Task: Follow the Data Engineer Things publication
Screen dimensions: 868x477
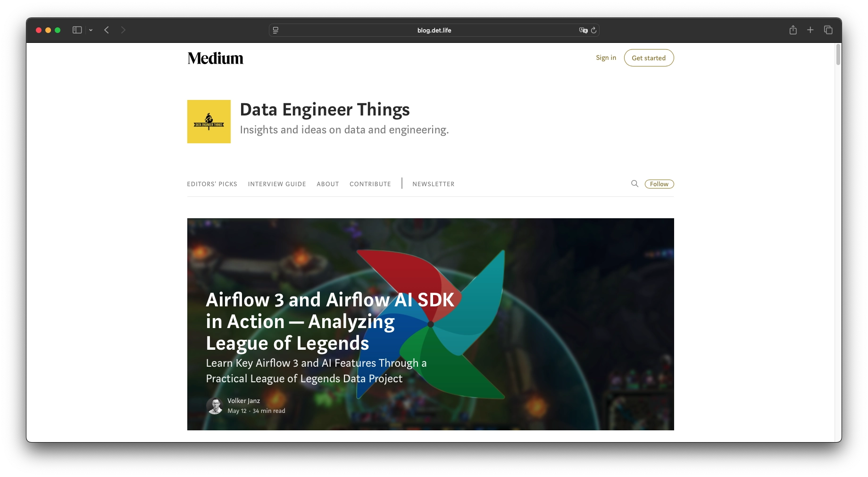Action: click(x=659, y=184)
